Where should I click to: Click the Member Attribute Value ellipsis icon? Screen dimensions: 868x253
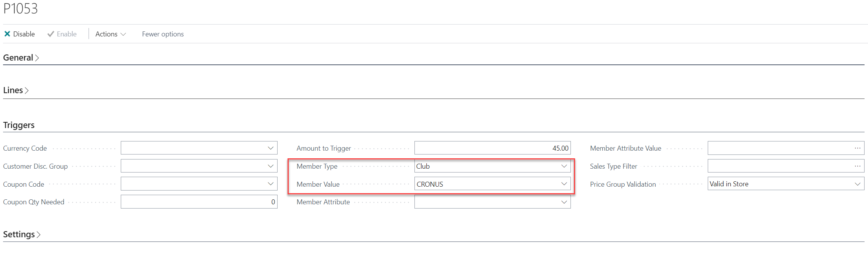[x=858, y=148]
